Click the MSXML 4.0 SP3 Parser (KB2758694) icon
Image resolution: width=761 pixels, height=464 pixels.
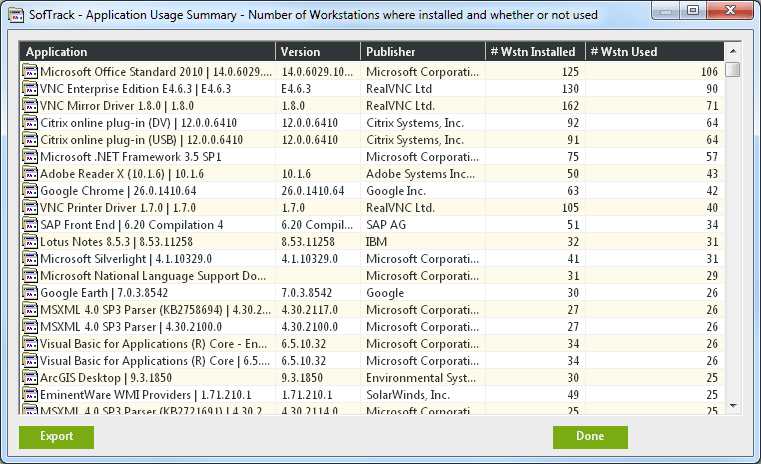coord(30,310)
